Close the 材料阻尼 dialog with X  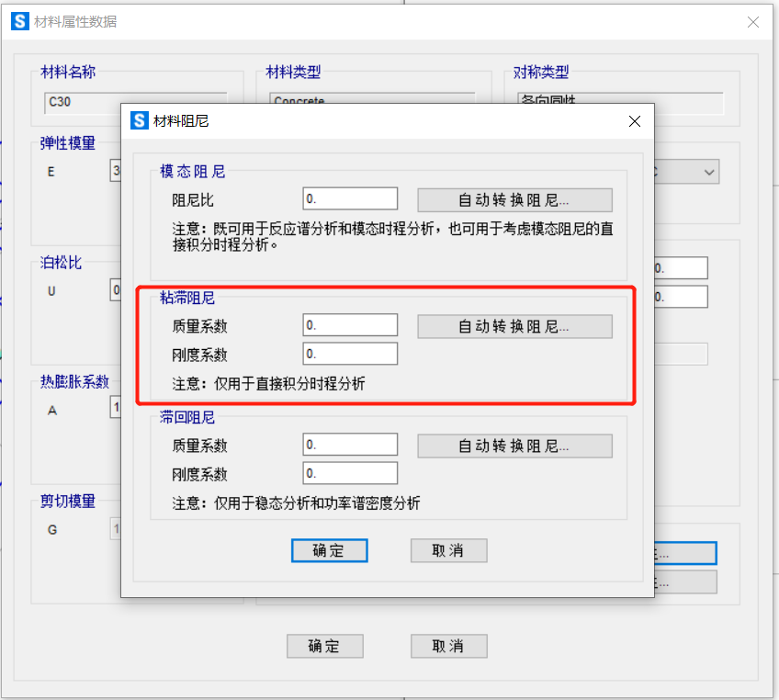point(634,120)
